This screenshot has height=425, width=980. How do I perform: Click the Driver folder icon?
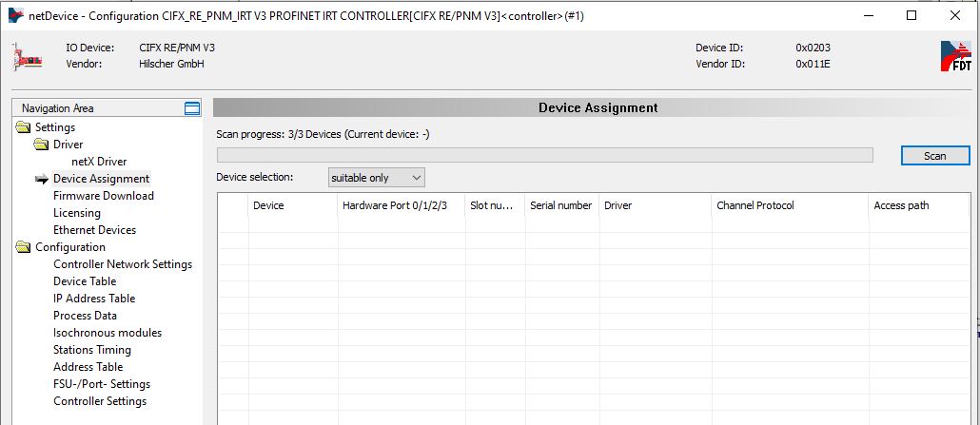(x=42, y=145)
